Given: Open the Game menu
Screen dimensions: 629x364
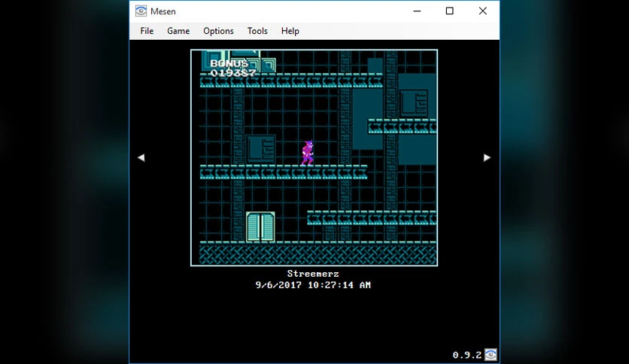Looking at the screenshot, I should click(178, 31).
